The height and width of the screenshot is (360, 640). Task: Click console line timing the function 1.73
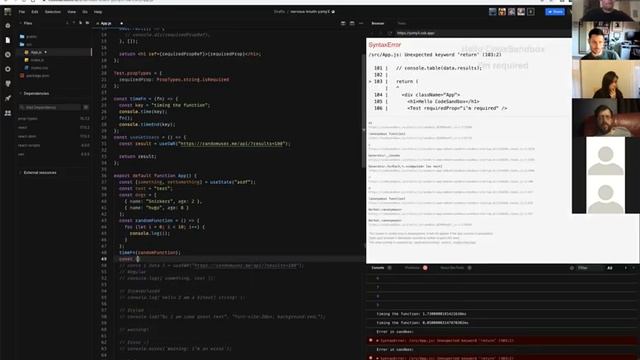pos(421,314)
